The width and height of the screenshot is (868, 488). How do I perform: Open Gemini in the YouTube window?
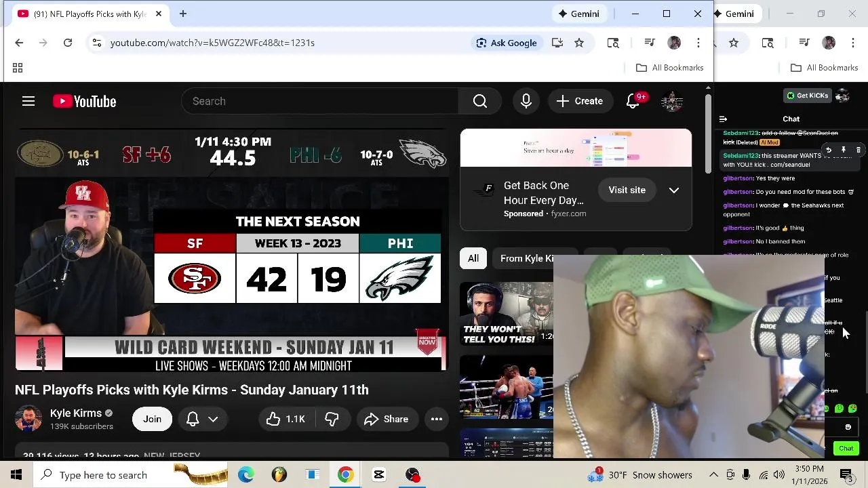578,14
